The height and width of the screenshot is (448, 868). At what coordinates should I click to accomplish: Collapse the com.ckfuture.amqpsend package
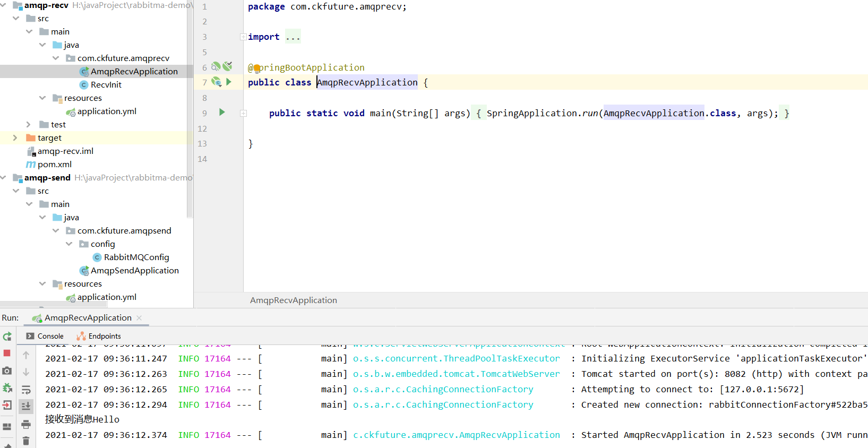(56, 230)
